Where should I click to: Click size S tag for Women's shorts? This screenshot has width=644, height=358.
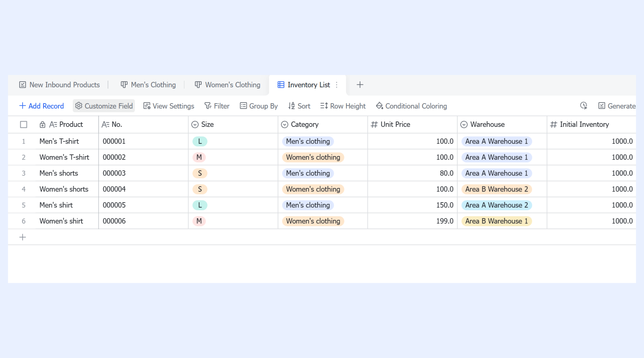coord(200,189)
